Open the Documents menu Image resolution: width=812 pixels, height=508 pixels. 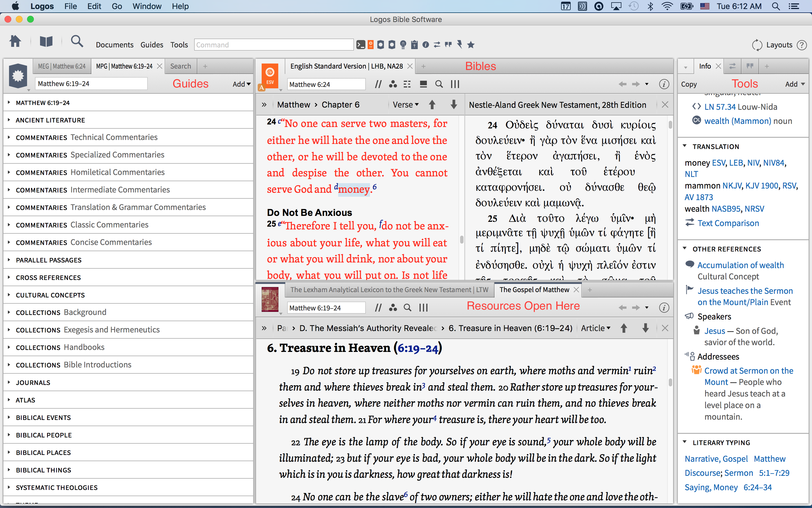pos(114,45)
